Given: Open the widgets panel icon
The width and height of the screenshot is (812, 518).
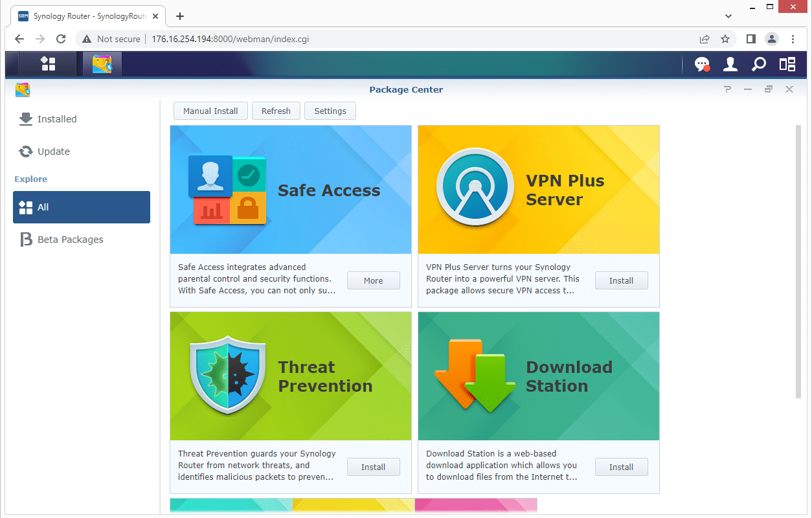Looking at the screenshot, I should click(x=787, y=64).
